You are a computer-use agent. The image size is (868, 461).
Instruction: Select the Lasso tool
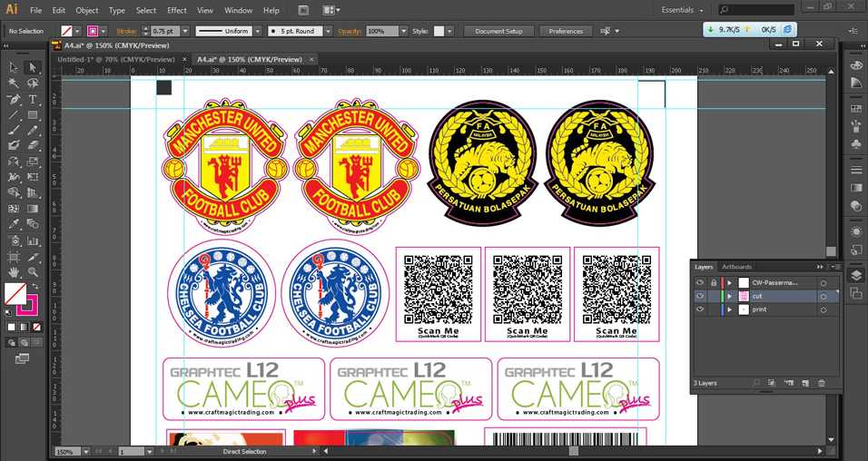(x=33, y=83)
